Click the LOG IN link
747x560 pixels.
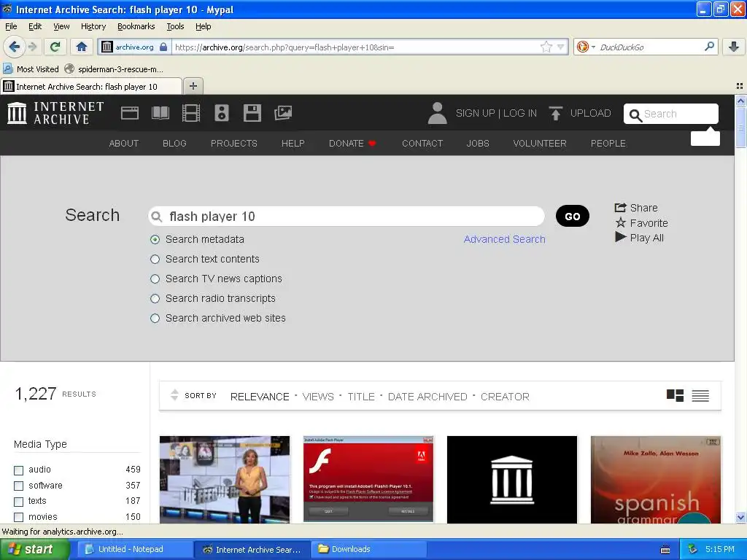pos(519,113)
